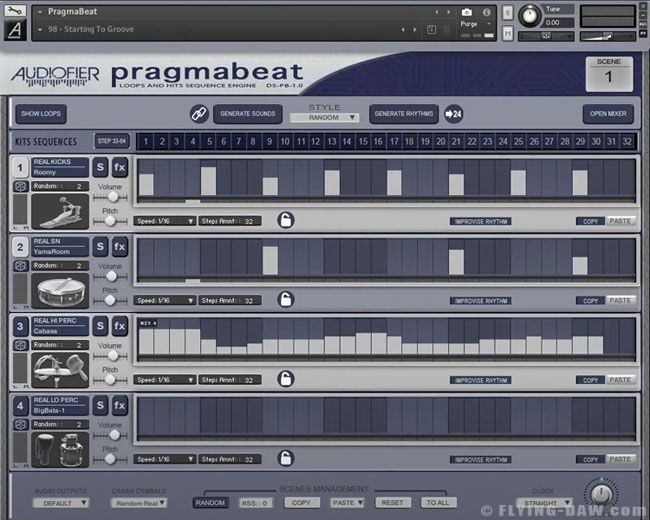Open Speed dropdown on track 1
Screen dimensions: 650x520
point(165,221)
